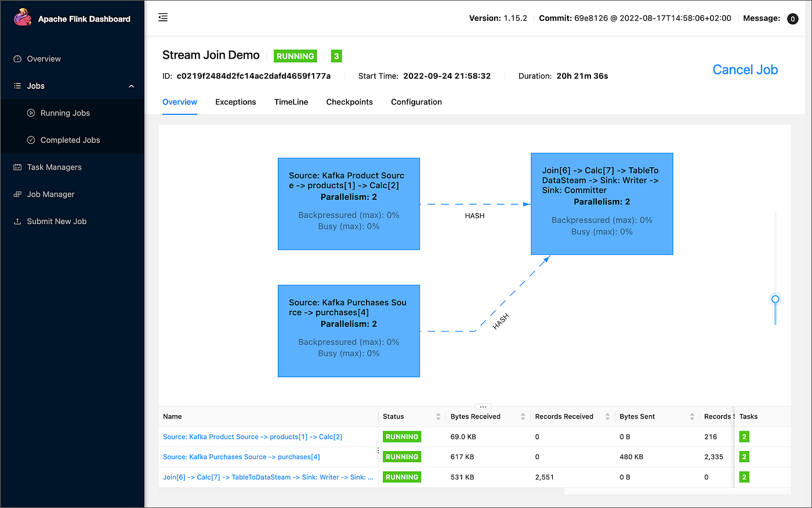Click the HASH label on the horizontal edge
Image resolution: width=812 pixels, height=508 pixels.
pos(474,215)
